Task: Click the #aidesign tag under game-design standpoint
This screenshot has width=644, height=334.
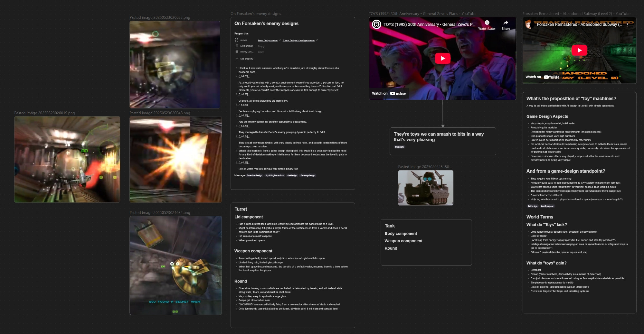Action: 533,206
